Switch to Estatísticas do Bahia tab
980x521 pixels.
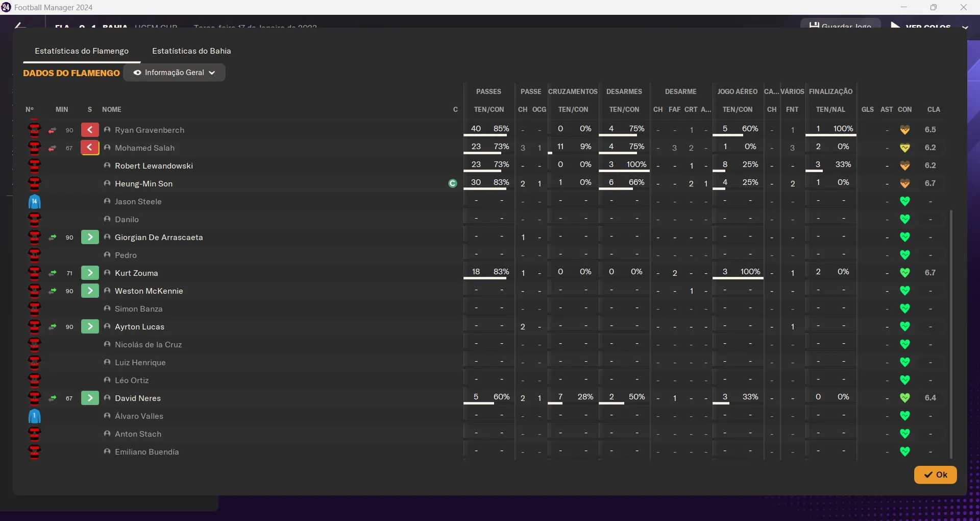click(191, 51)
